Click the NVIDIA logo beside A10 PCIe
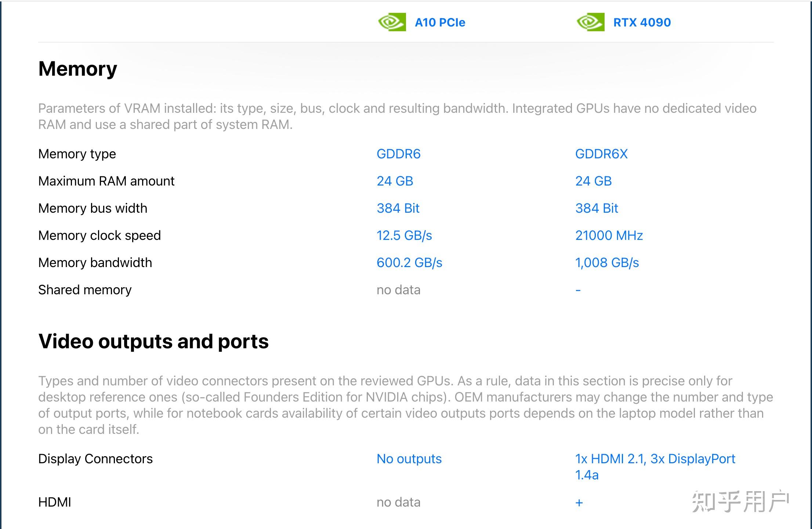 pos(392,22)
